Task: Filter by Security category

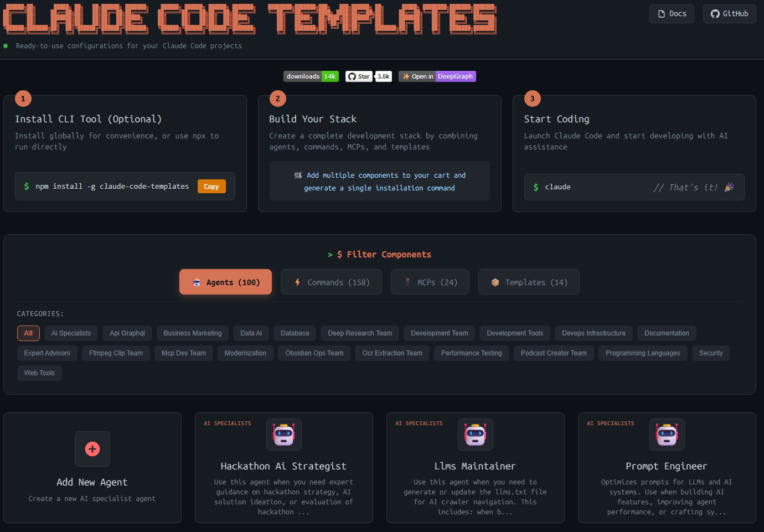Action: point(711,353)
